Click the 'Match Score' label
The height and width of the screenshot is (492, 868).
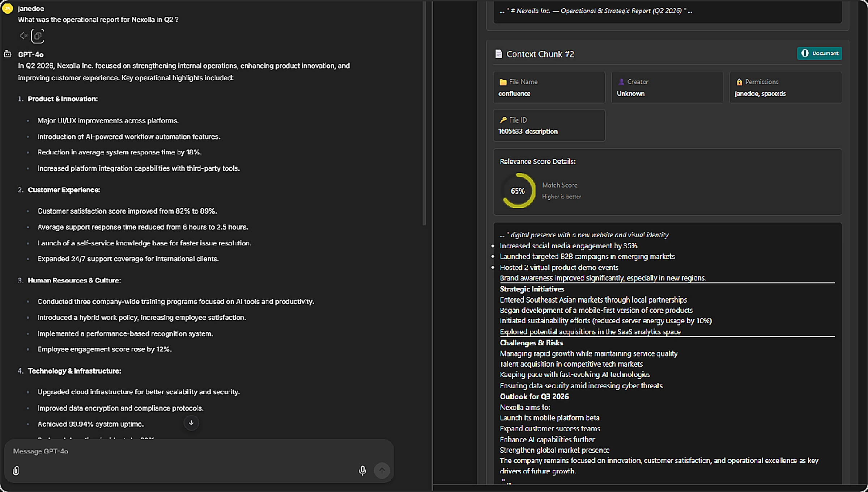click(560, 185)
